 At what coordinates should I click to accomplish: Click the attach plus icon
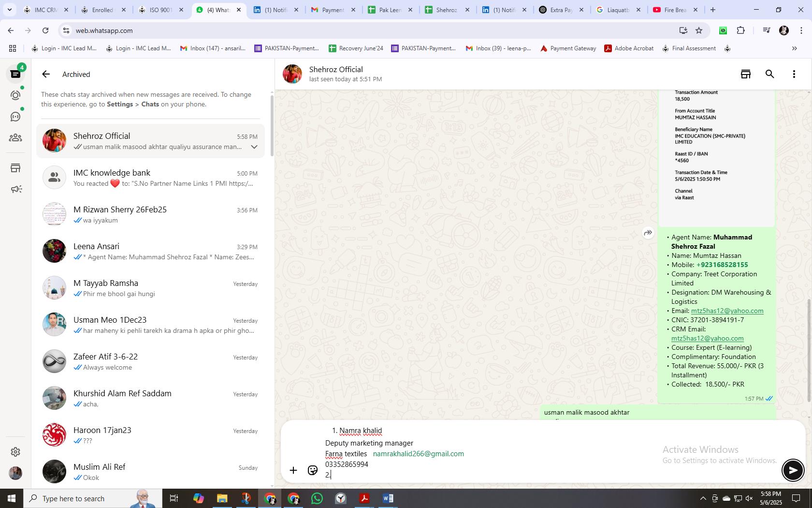(293, 470)
